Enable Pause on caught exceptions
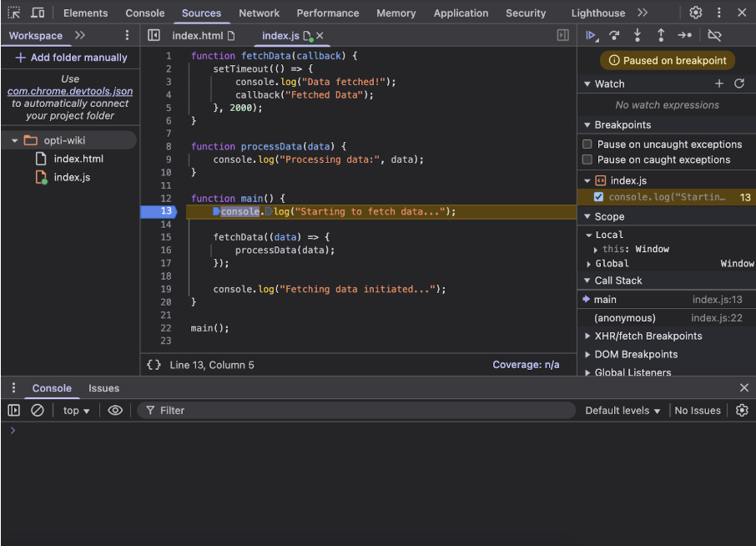 pyautogui.click(x=587, y=159)
